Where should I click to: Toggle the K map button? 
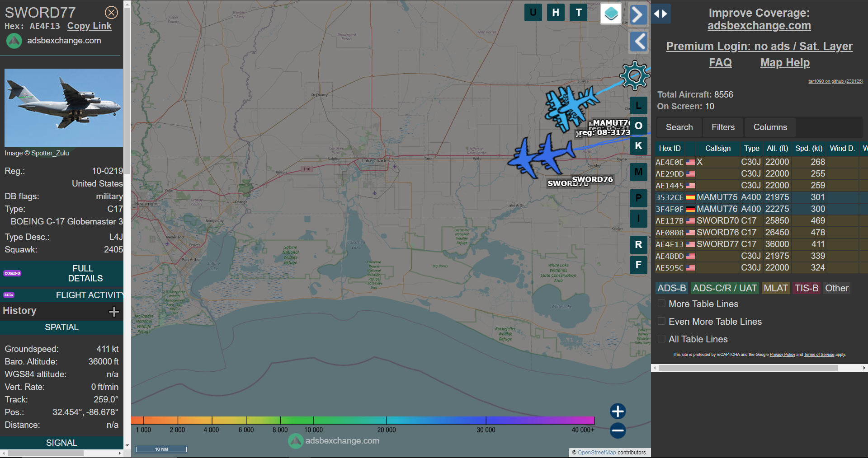[638, 146]
